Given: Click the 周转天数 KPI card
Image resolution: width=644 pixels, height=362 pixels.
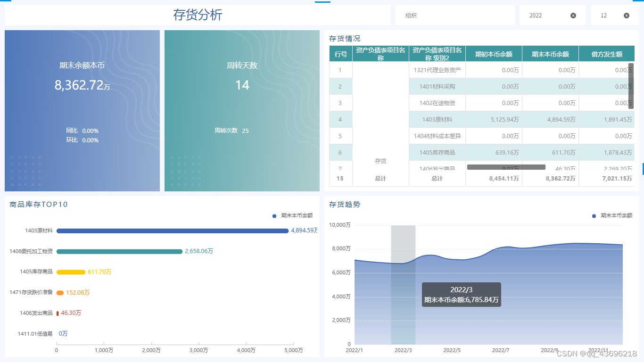Looking at the screenshot, I should (242, 111).
